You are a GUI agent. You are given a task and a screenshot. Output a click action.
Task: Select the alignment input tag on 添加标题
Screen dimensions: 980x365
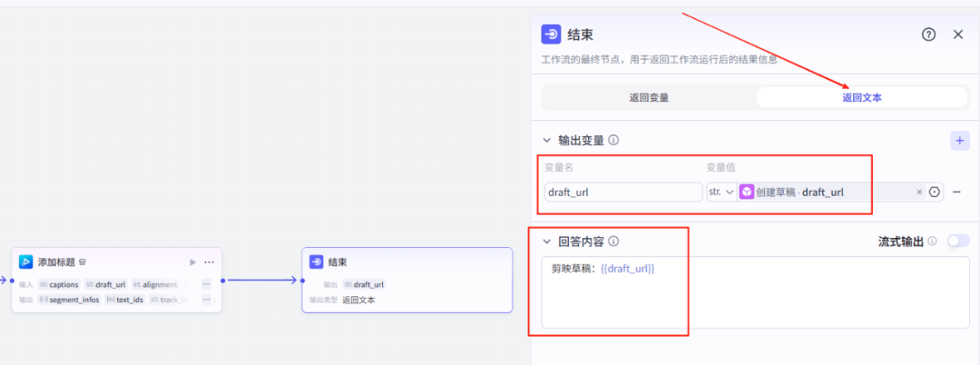click(156, 284)
